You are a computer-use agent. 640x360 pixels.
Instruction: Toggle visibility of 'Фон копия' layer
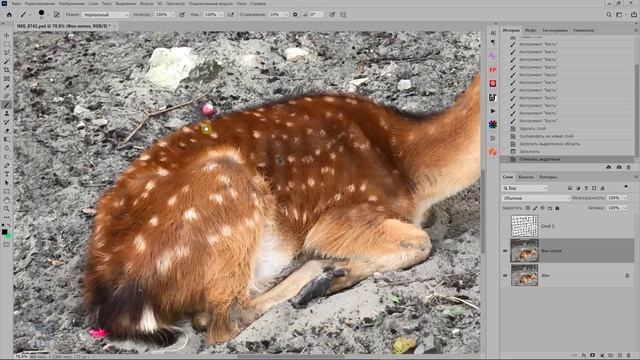[505, 251]
